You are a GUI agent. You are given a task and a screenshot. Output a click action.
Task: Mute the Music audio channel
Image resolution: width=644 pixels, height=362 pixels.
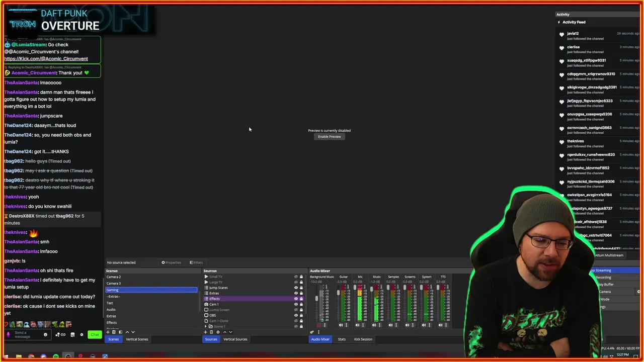pyautogui.click(x=374, y=325)
